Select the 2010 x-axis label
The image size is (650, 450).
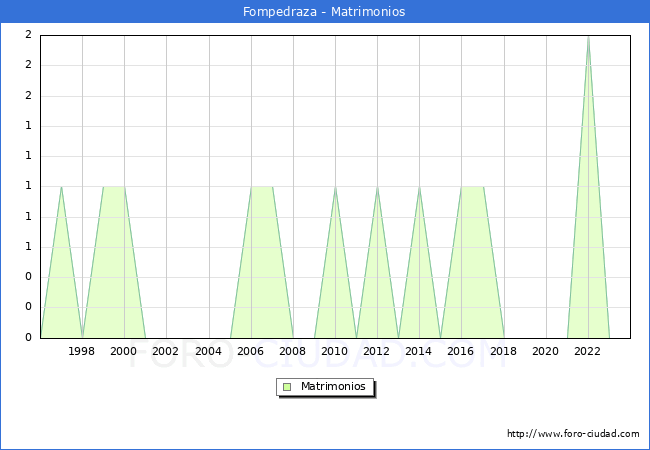click(335, 351)
